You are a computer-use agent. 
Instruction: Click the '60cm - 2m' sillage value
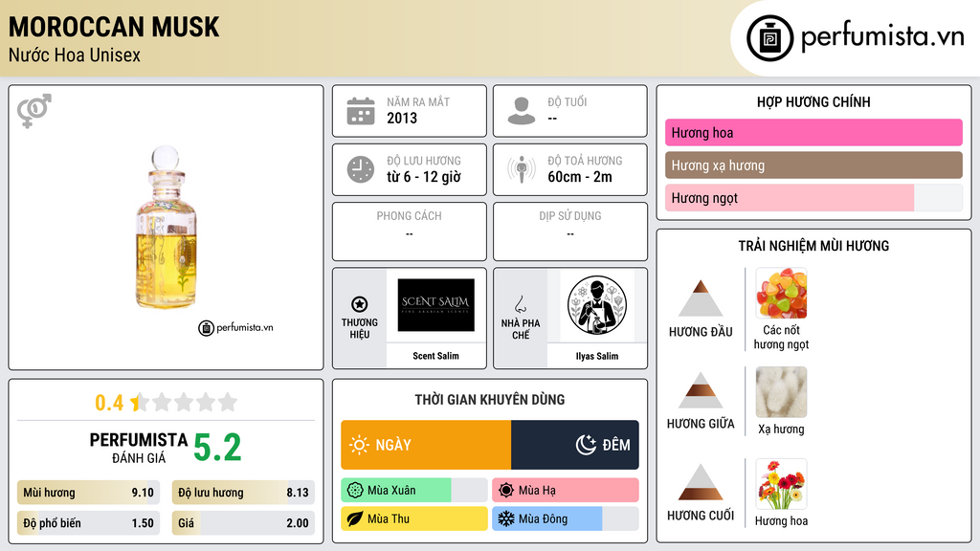tap(580, 177)
